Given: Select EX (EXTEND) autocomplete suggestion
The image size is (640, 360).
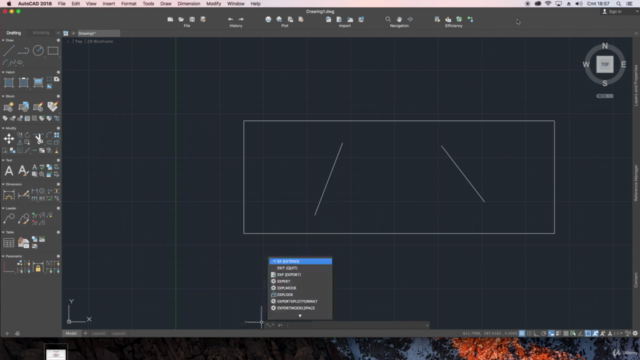Looking at the screenshot, I should tap(300, 261).
